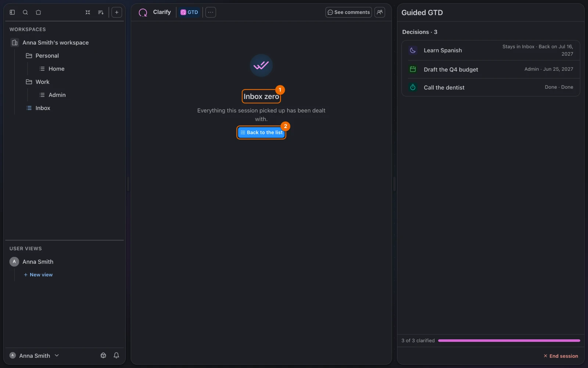Go to home via the house icon
Screen dimensions: 588x368
38,12
